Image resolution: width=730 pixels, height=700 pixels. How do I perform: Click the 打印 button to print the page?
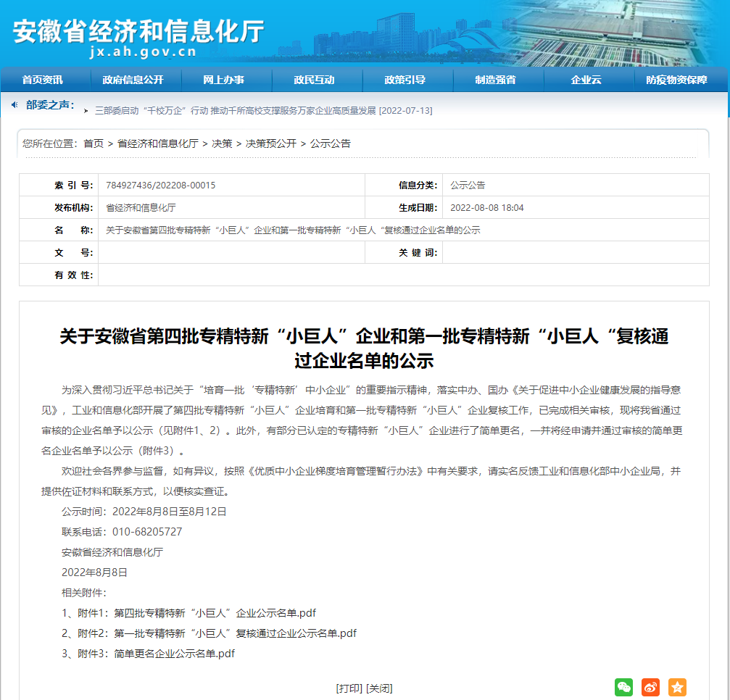(x=349, y=688)
